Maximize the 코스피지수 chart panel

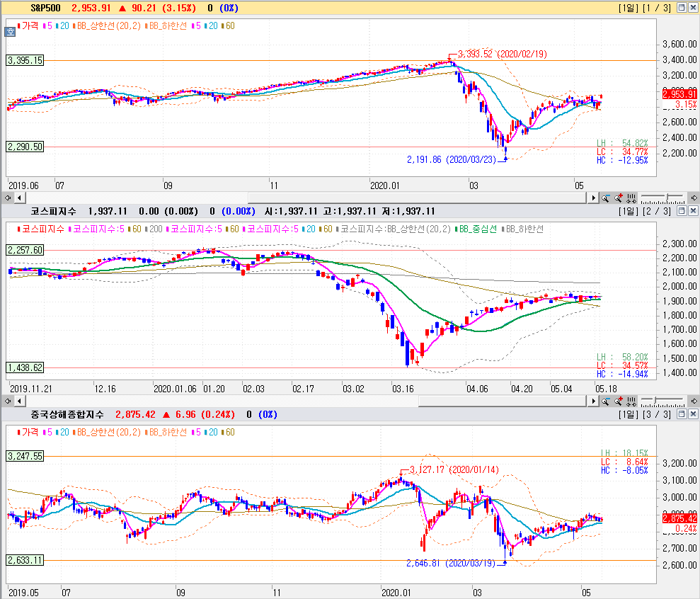(682, 211)
